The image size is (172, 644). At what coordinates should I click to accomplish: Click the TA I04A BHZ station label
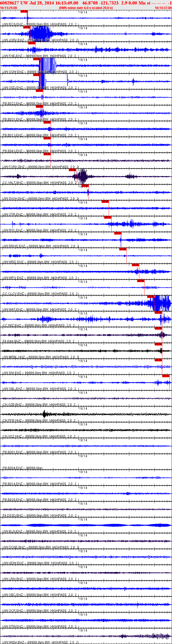[39, 341]
